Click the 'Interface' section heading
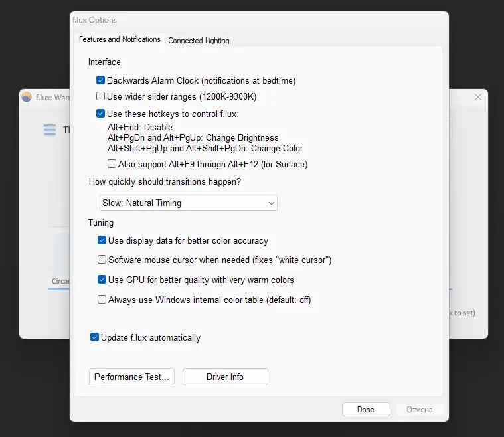 (104, 62)
